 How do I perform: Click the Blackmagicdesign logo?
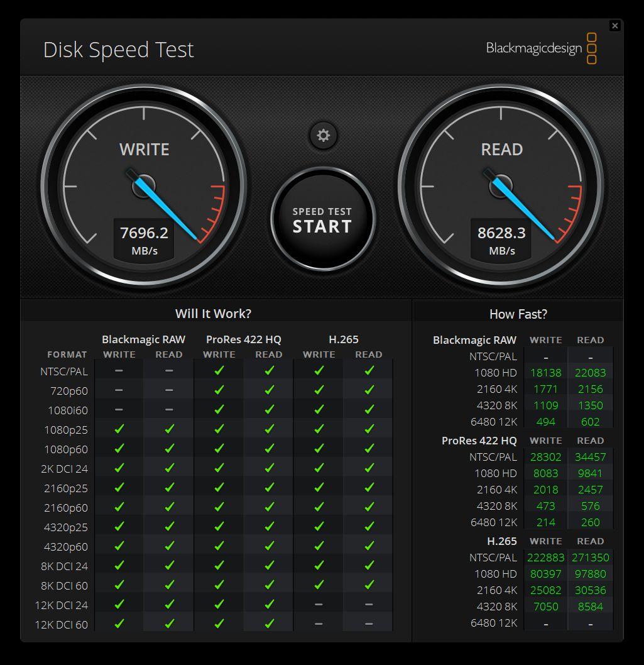pos(541,48)
